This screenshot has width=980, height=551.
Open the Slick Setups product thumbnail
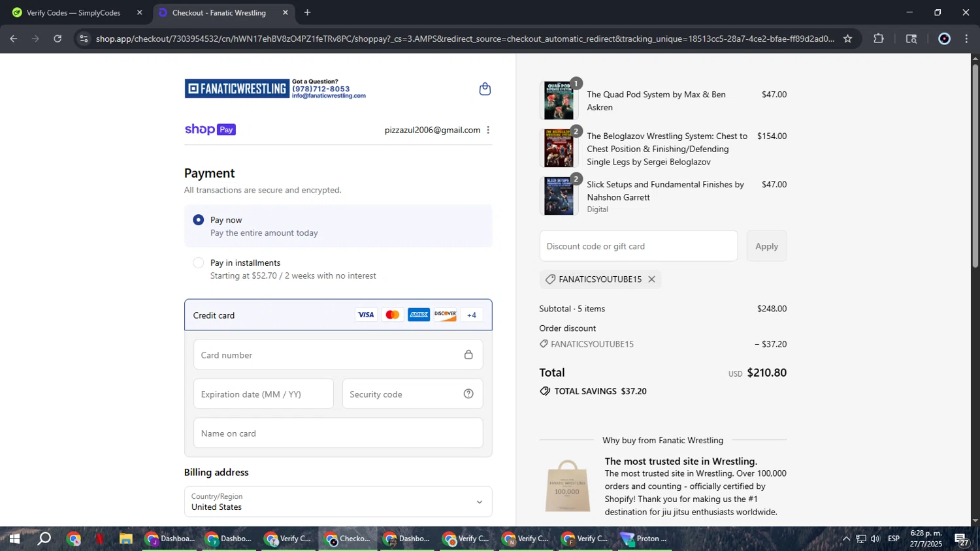[559, 196]
